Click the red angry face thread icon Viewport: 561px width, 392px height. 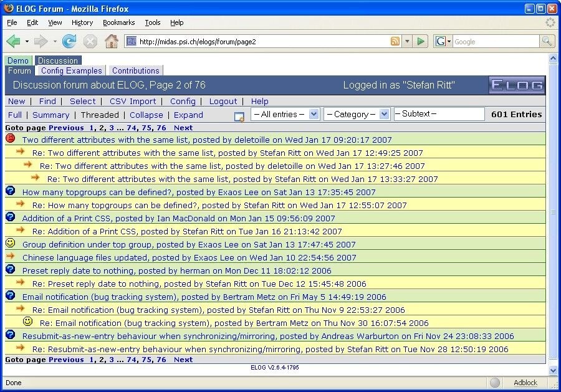pyautogui.click(x=10, y=139)
